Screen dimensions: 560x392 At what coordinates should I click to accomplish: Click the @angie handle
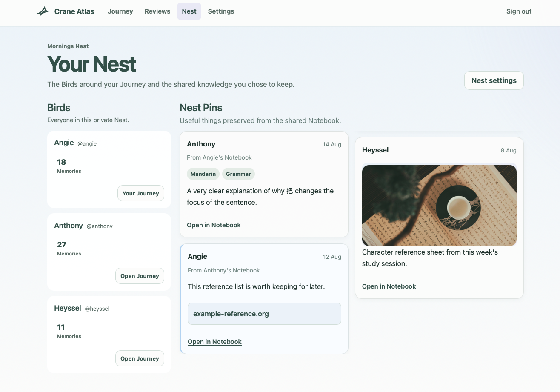click(x=87, y=144)
